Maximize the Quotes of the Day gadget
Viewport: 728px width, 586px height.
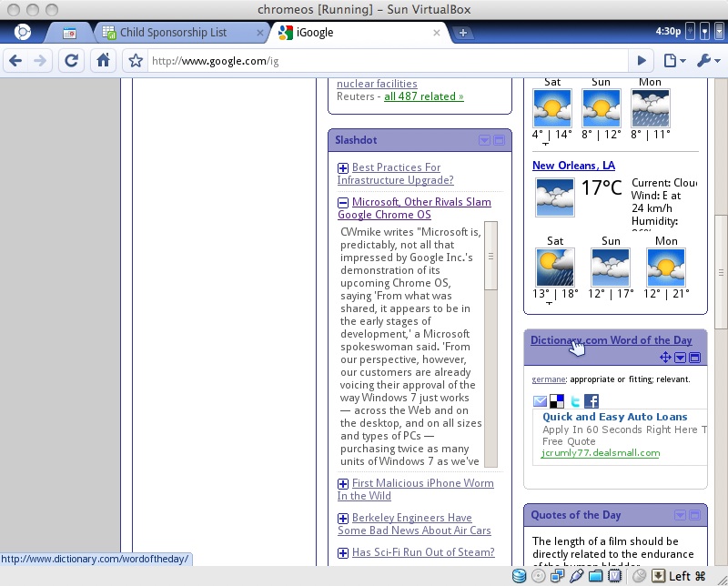(x=695, y=515)
